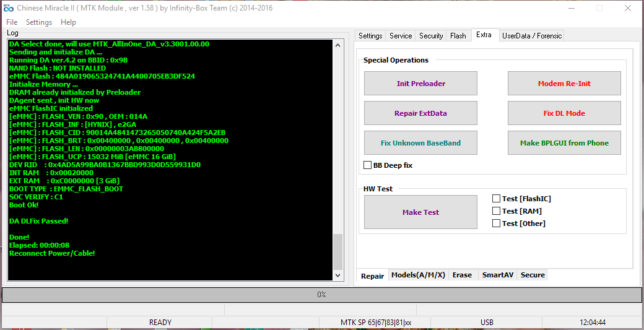Click 'DA DLFix Passed!' log line

38,221
